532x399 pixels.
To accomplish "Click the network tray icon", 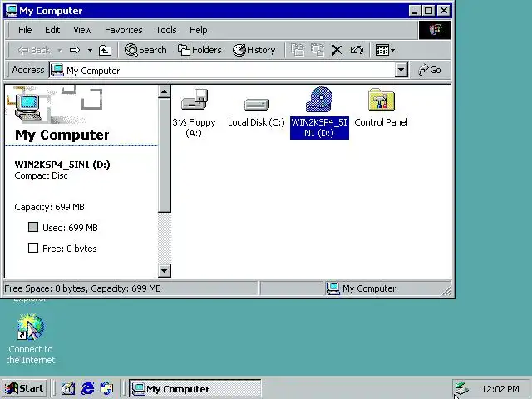I will [462, 388].
